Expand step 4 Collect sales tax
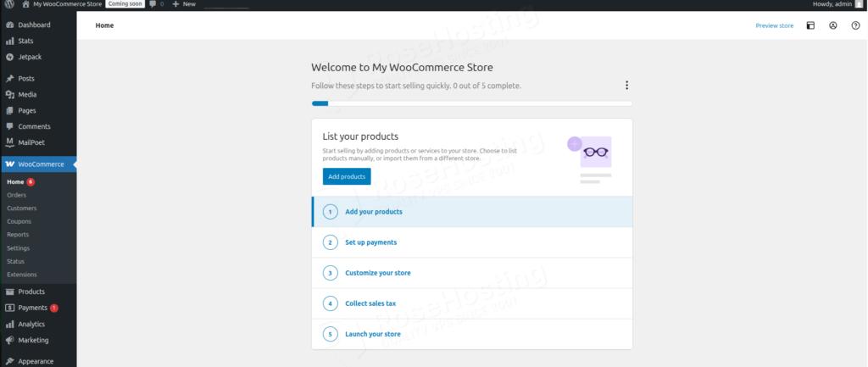 tap(472, 303)
